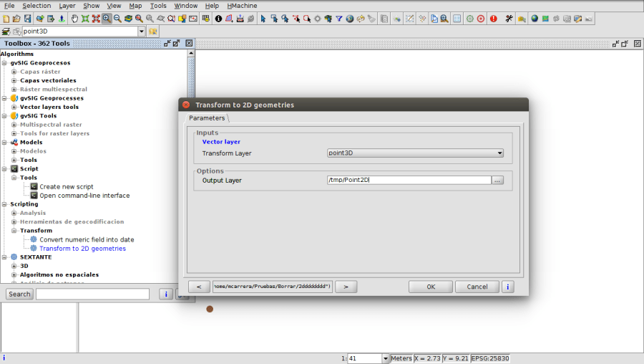
Task: Click the filter funnel icon in toolbar
Action: point(339,19)
